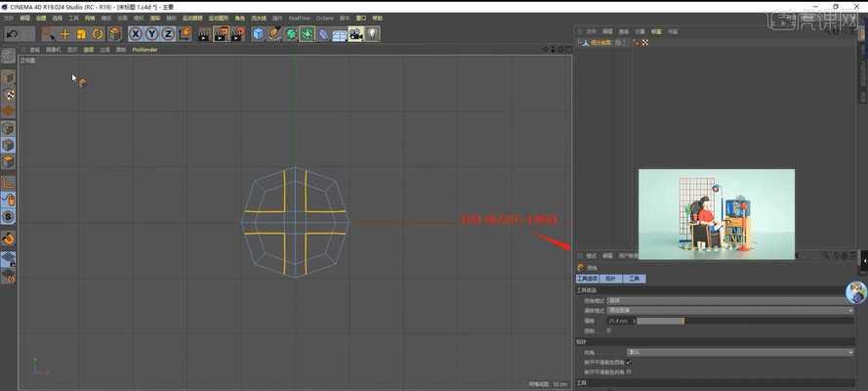Screen dimensions: 868x391
Task: Switch to Workplane mode
Action: [8, 110]
